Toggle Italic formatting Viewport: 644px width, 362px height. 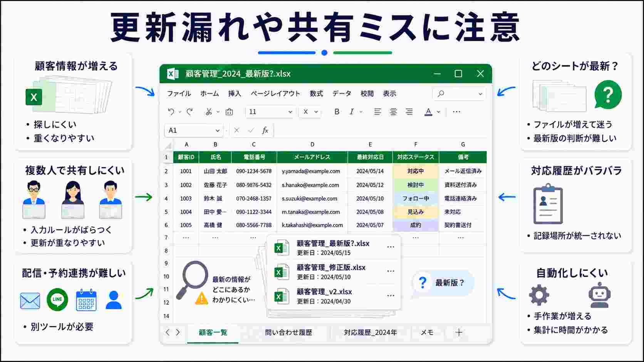pyautogui.click(x=351, y=112)
